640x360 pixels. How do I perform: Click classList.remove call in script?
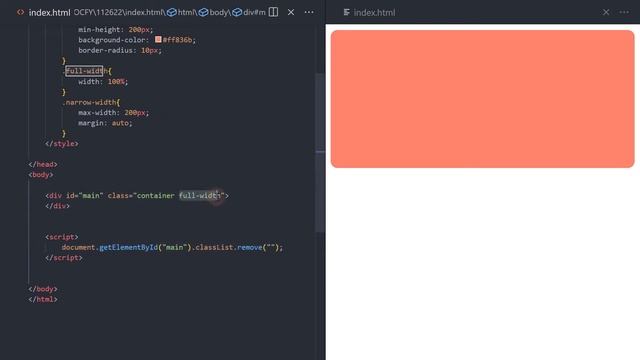(238, 247)
